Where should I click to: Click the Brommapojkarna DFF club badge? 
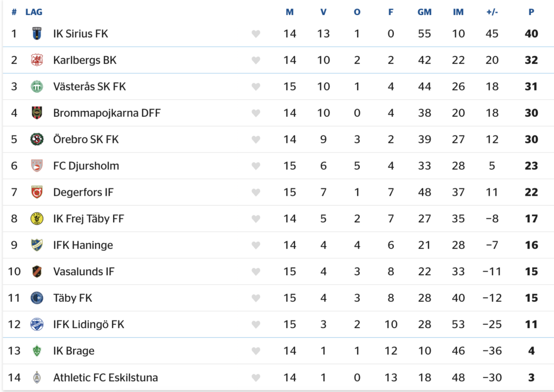point(37,113)
